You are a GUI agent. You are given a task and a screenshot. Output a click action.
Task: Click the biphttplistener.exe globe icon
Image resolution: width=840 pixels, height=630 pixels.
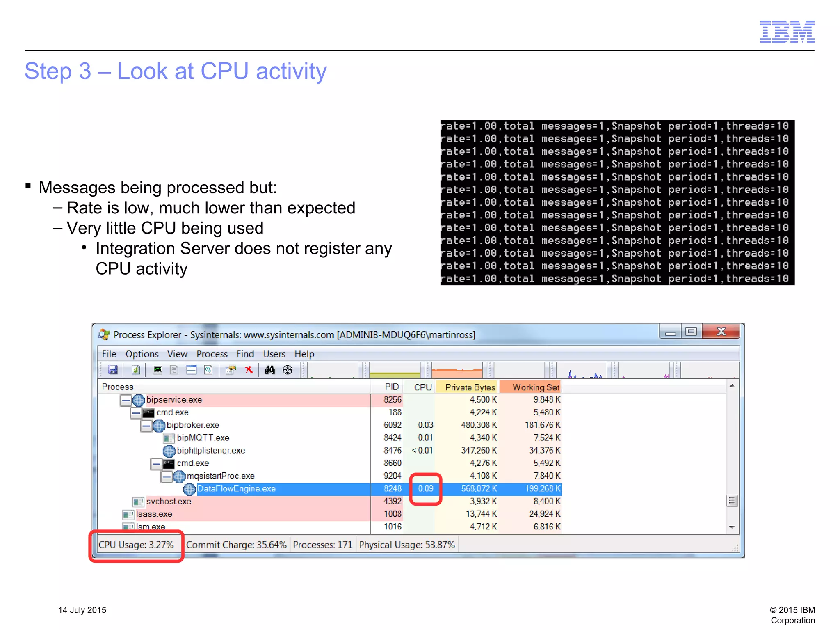169,451
